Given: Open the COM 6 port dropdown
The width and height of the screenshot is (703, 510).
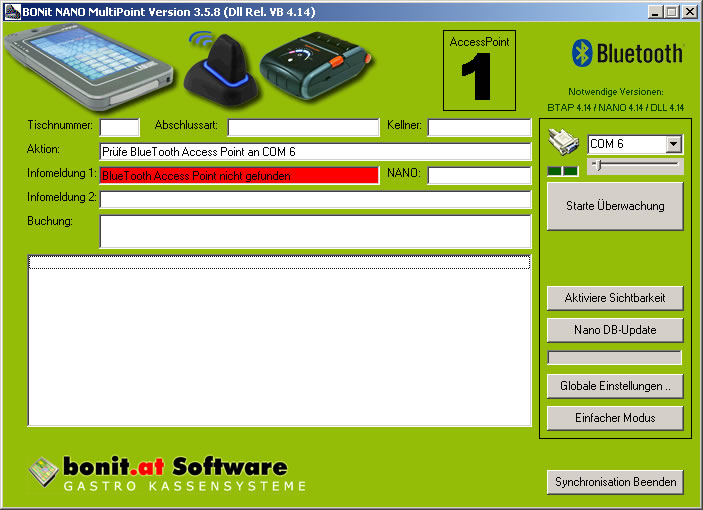Looking at the screenshot, I should 673,144.
